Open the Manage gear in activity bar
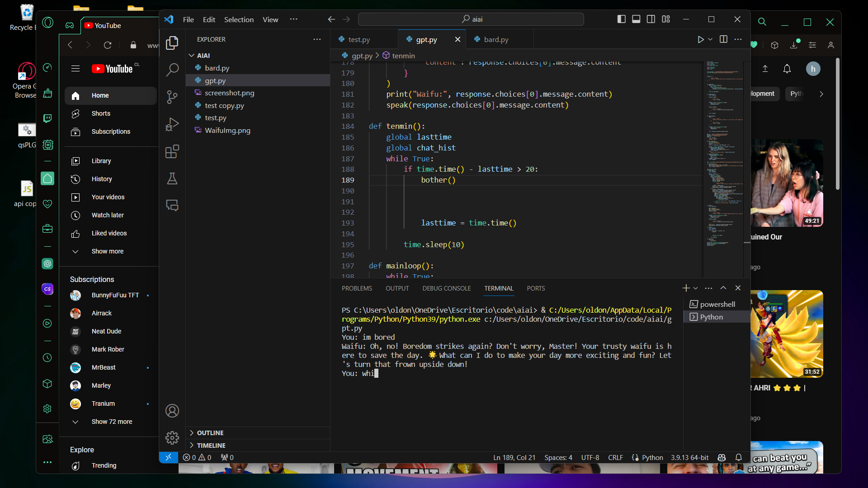This screenshot has width=868, height=488. coord(172,437)
